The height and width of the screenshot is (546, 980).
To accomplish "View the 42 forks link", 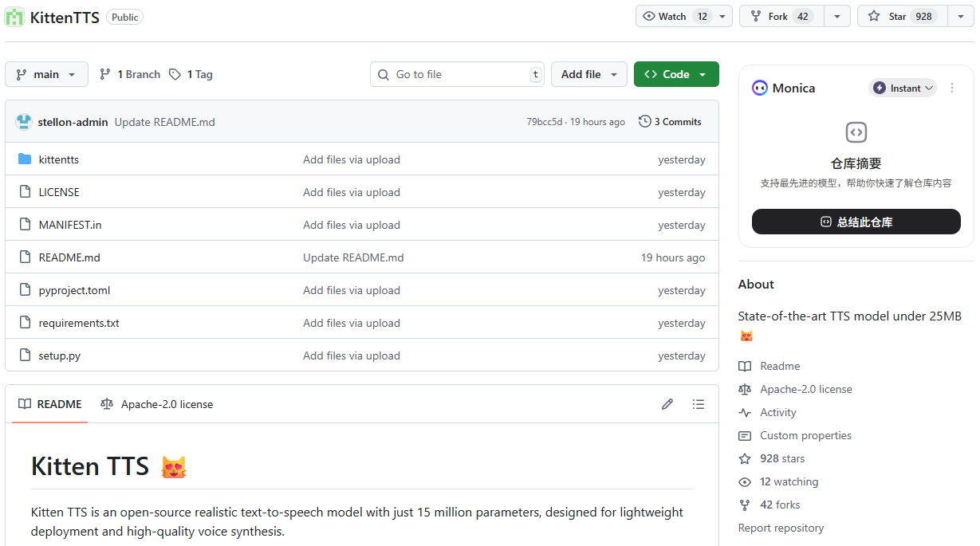I will tap(780, 505).
